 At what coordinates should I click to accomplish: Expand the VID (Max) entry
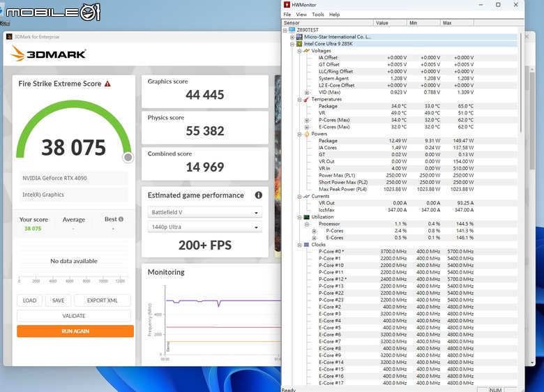pyautogui.click(x=307, y=93)
